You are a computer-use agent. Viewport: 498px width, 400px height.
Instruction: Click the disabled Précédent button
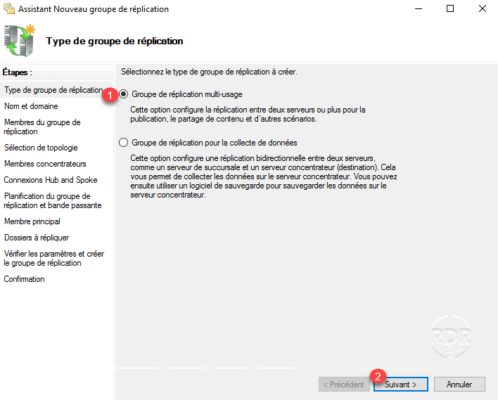(x=344, y=384)
